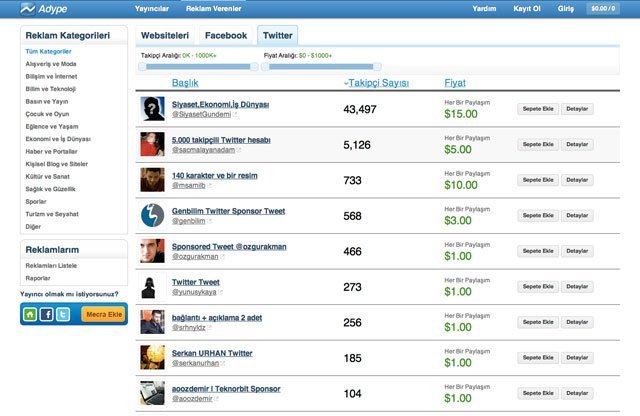This screenshot has width=640, height=416.
Task: Click the SiyasetGundemi profile avatar
Action: (152, 109)
